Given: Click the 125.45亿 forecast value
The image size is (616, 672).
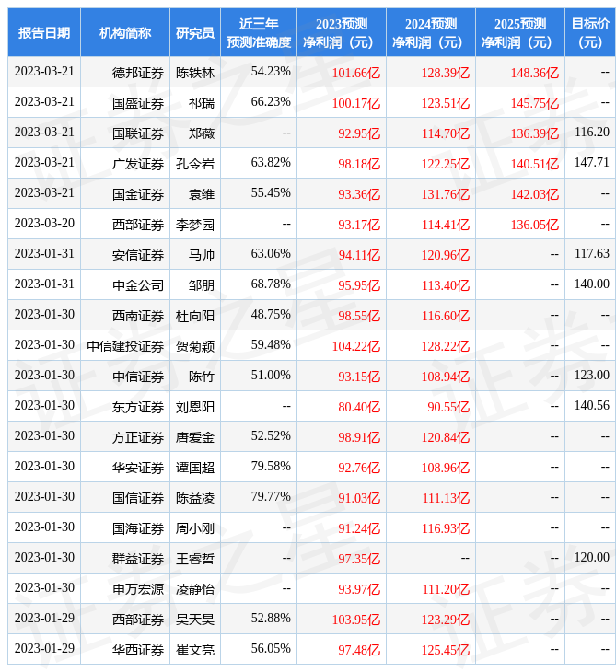Looking at the screenshot, I should (x=446, y=651).
